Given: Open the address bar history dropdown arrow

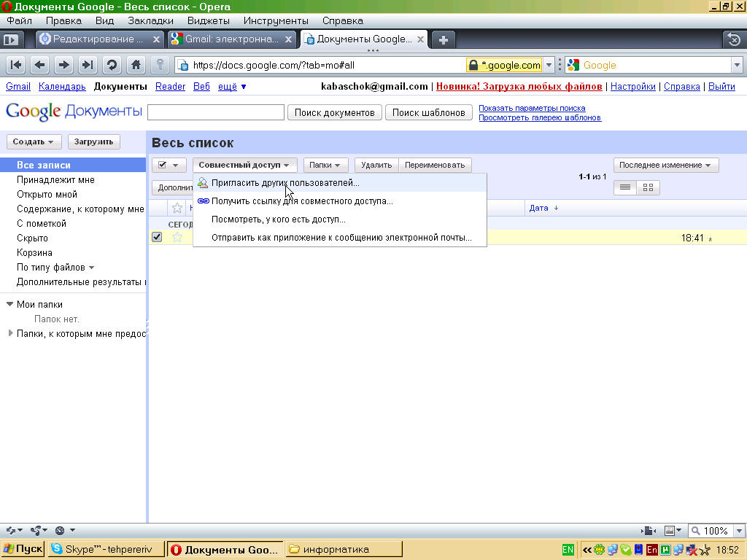Looking at the screenshot, I should tap(549, 65).
